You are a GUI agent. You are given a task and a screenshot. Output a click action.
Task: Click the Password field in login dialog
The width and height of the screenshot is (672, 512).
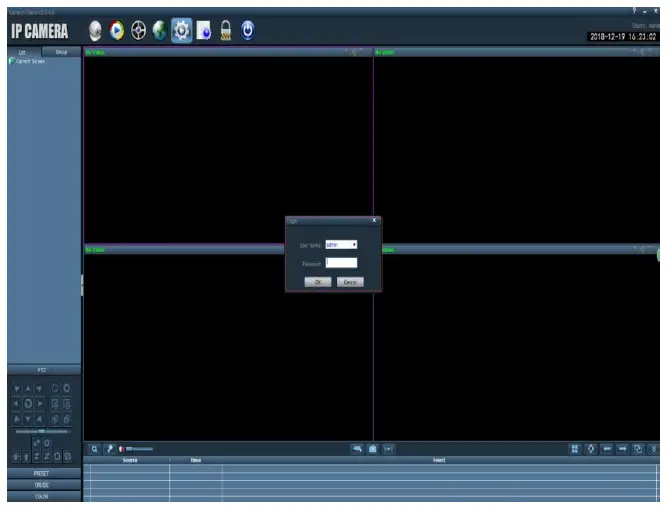[x=341, y=263]
